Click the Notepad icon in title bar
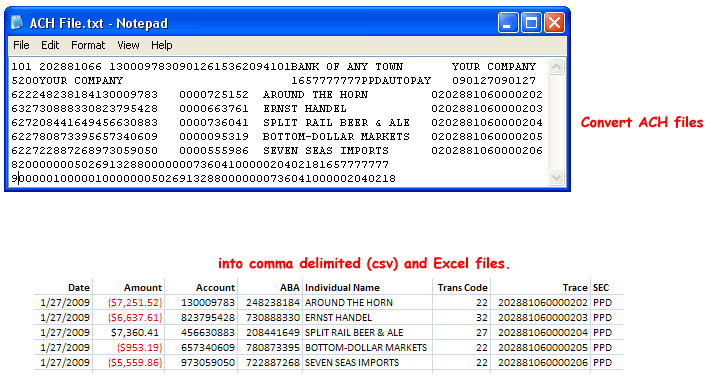Image resolution: width=709 pixels, height=375 pixels. (17, 22)
